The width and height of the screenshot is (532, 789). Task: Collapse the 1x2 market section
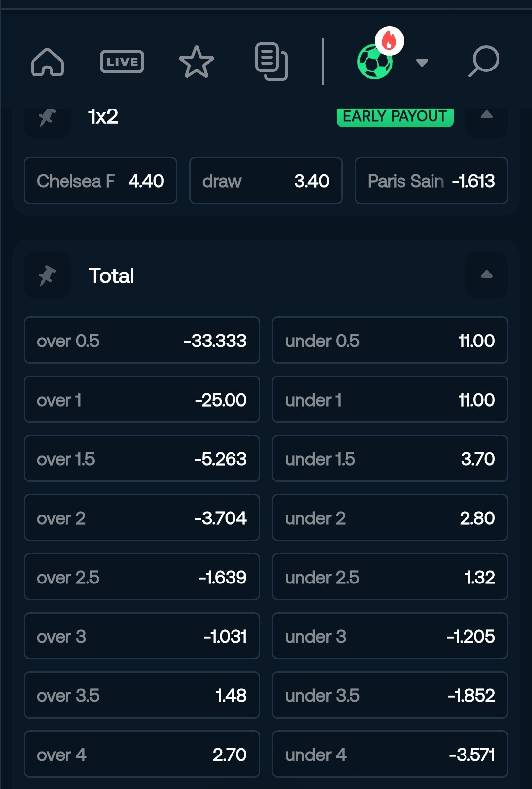pyautogui.click(x=487, y=117)
